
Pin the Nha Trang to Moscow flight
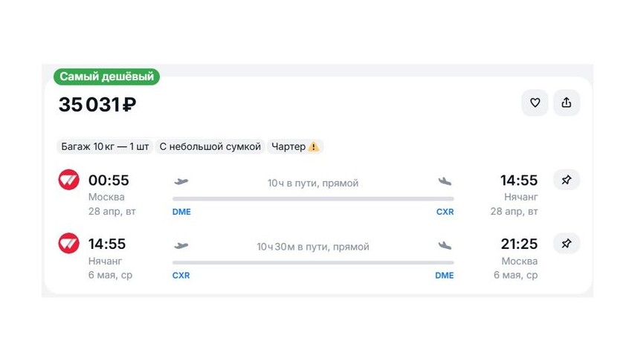click(567, 244)
